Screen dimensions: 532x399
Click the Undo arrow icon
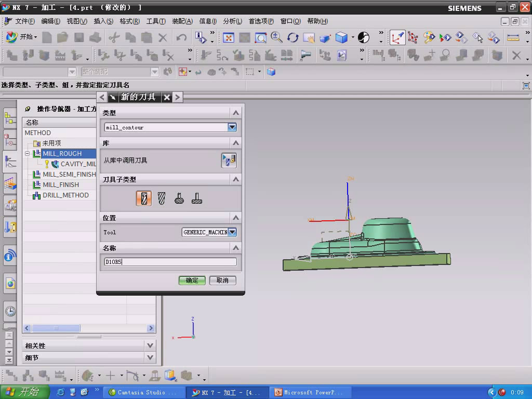pyautogui.click(x=181, y=37)
